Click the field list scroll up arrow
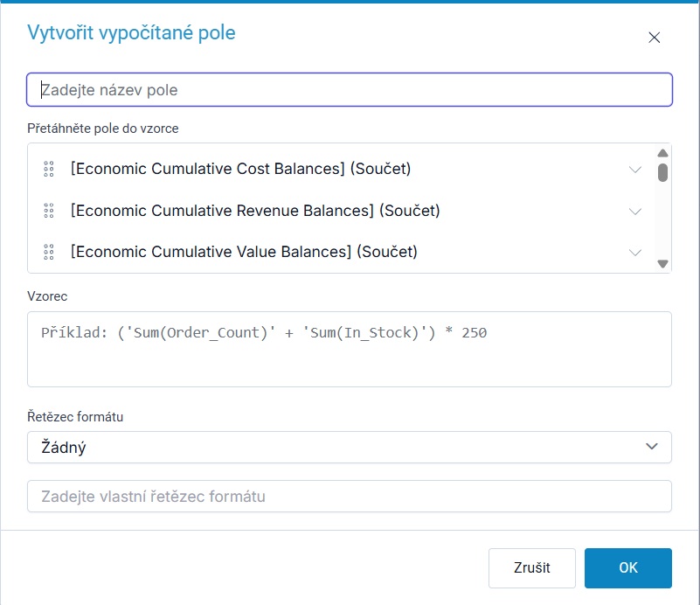 pyautogui.click(x=662, y=153)
